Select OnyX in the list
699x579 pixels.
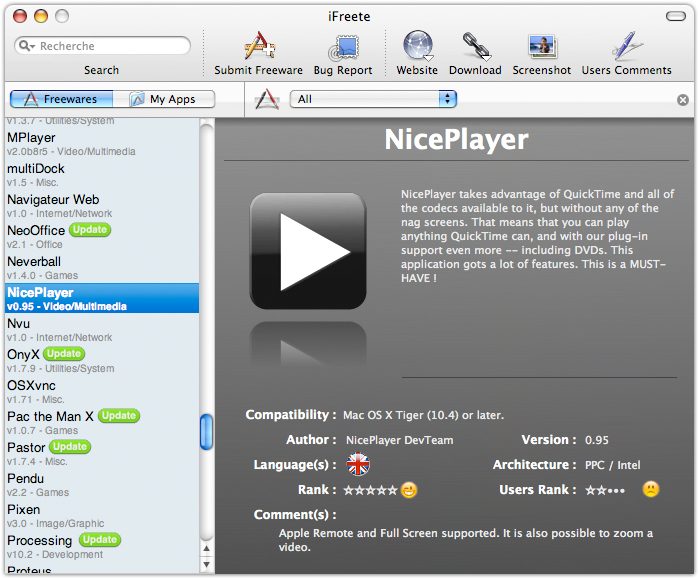(x=102, y=361)
